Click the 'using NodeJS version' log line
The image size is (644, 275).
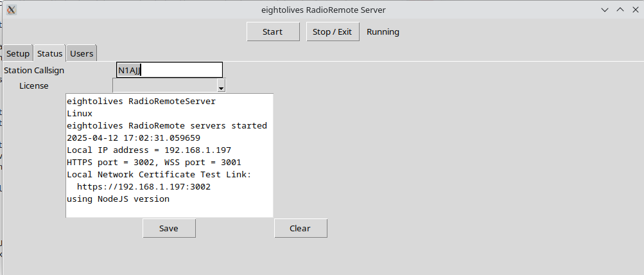[118, 199]
